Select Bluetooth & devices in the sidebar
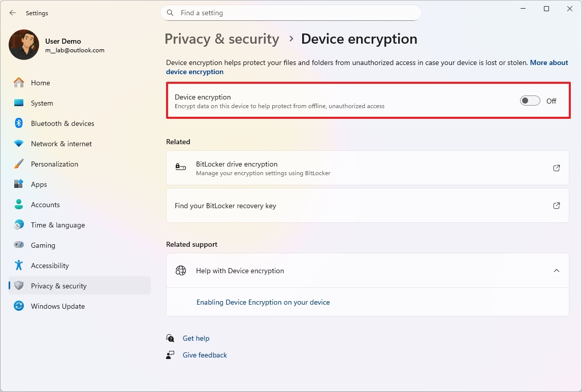This screenshot has height=392, width=582. [x=62, y=123]
